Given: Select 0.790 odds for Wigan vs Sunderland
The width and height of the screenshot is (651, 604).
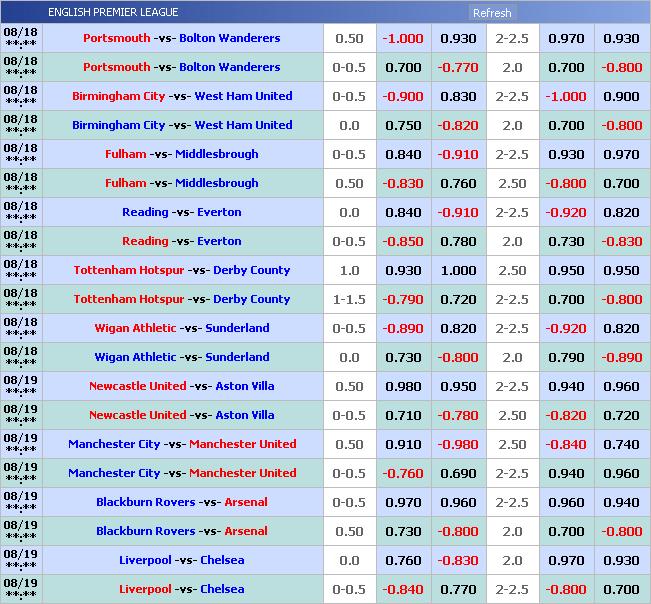Looking at the screenshot, I should coord(566,357).
